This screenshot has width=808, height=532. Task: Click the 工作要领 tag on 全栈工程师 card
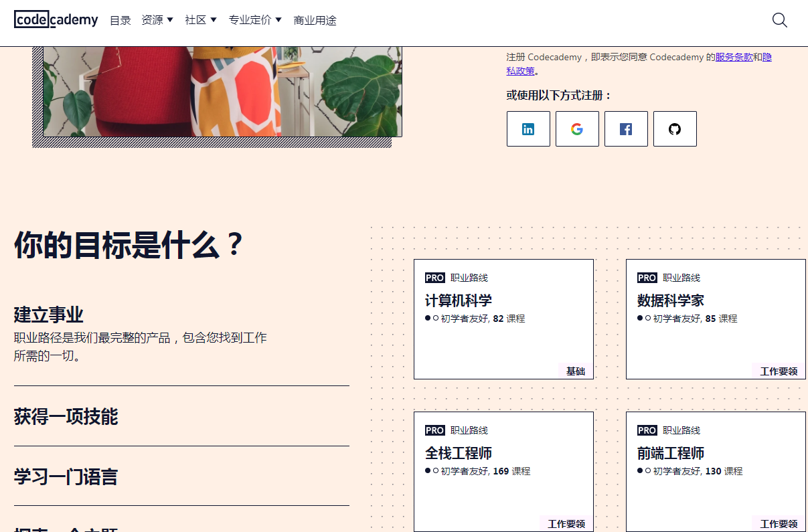(x=566, y=523)
